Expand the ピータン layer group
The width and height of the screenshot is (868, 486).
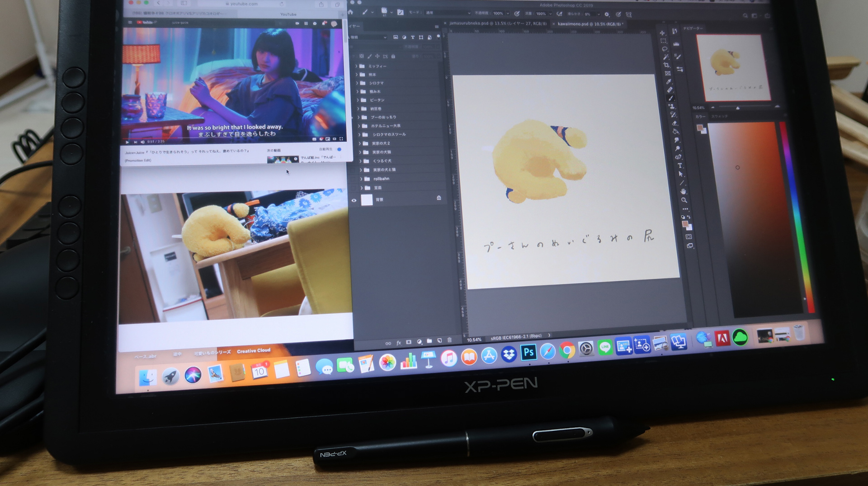(358, 100)
